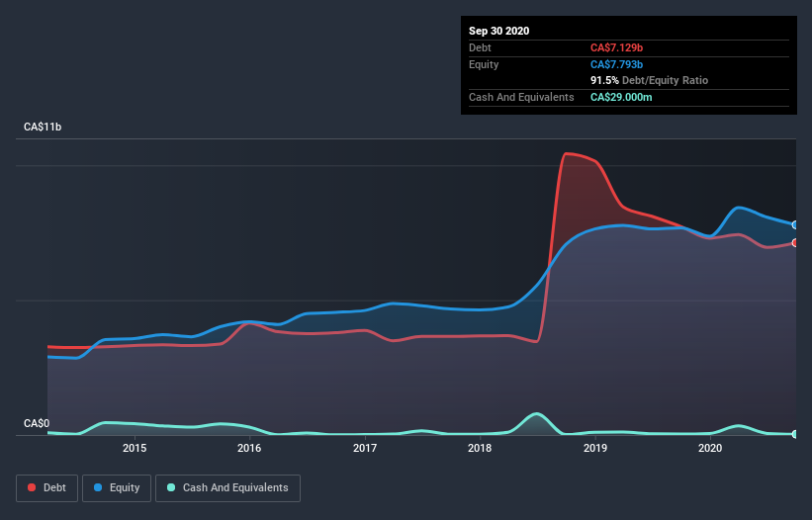
Task: Click the 91.5% Debt/Equity Ratio text
Action: (649, 80)
